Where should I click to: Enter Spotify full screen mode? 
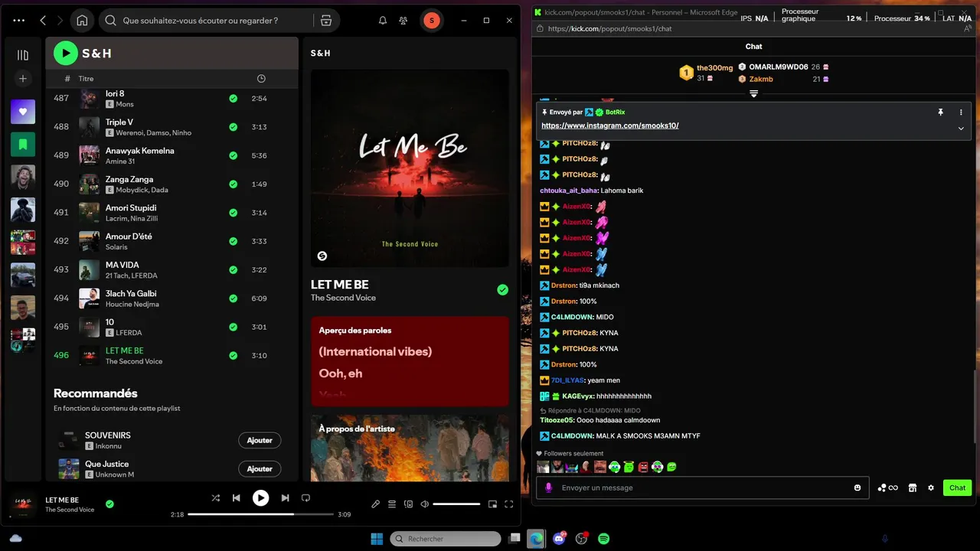coord(509,504)
